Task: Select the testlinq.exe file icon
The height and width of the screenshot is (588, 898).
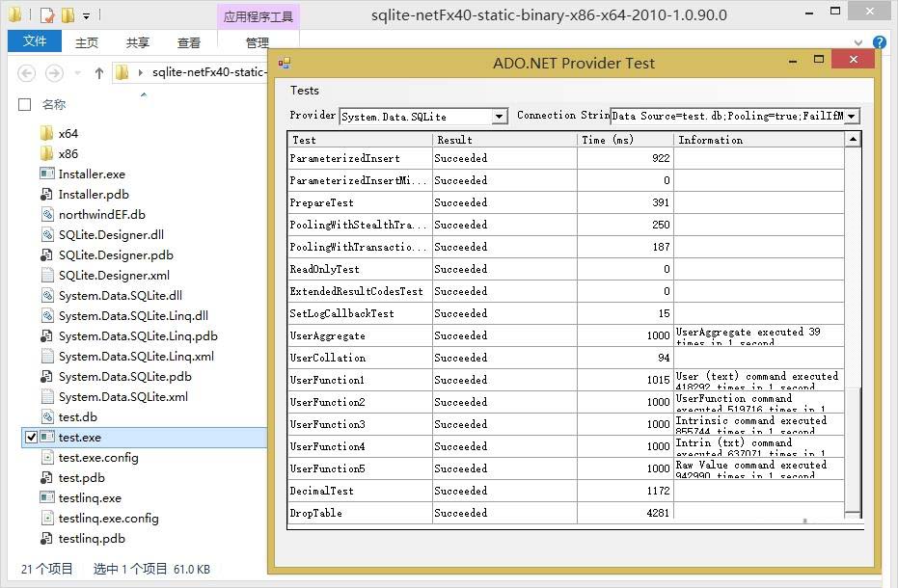Action: click(x=47, y=497)
